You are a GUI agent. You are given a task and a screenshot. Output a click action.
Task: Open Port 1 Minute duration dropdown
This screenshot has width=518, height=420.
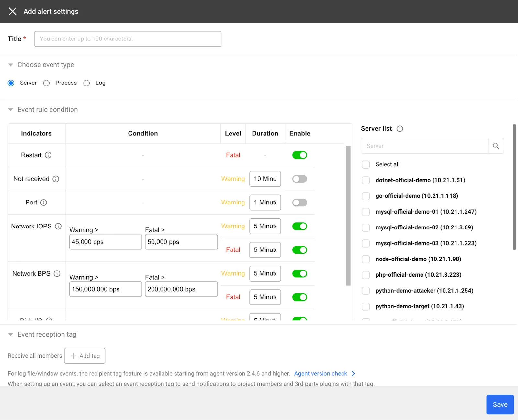coord(265,203)
